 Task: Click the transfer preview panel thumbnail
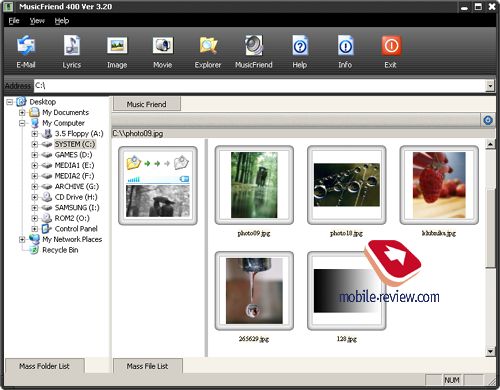[x=158, y=186]
